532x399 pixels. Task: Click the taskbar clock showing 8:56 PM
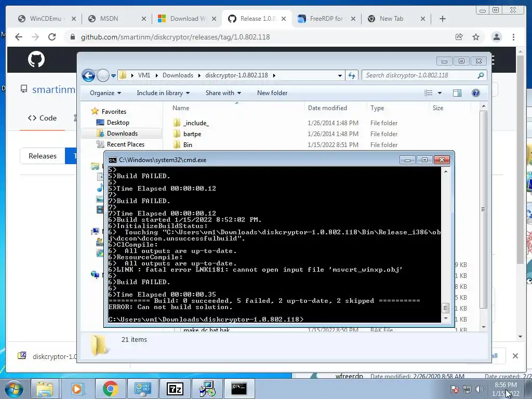click(x=506, y=389)
